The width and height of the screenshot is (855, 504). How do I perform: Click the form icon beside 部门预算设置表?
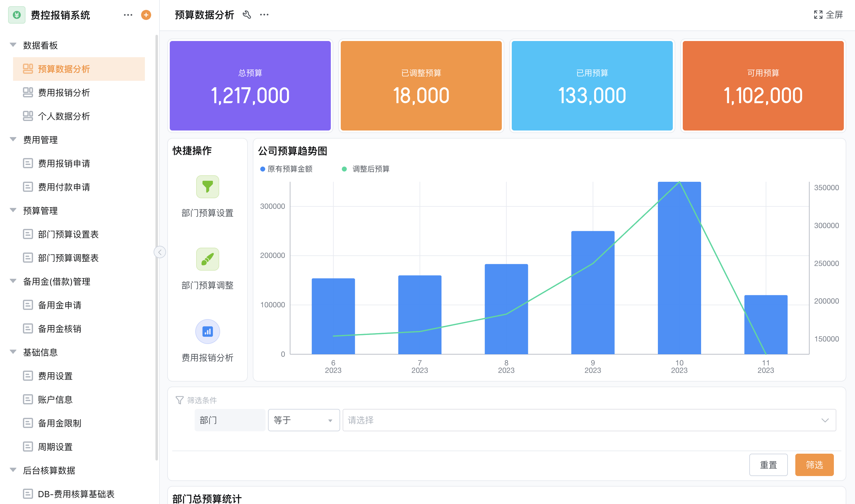point(28,234)
